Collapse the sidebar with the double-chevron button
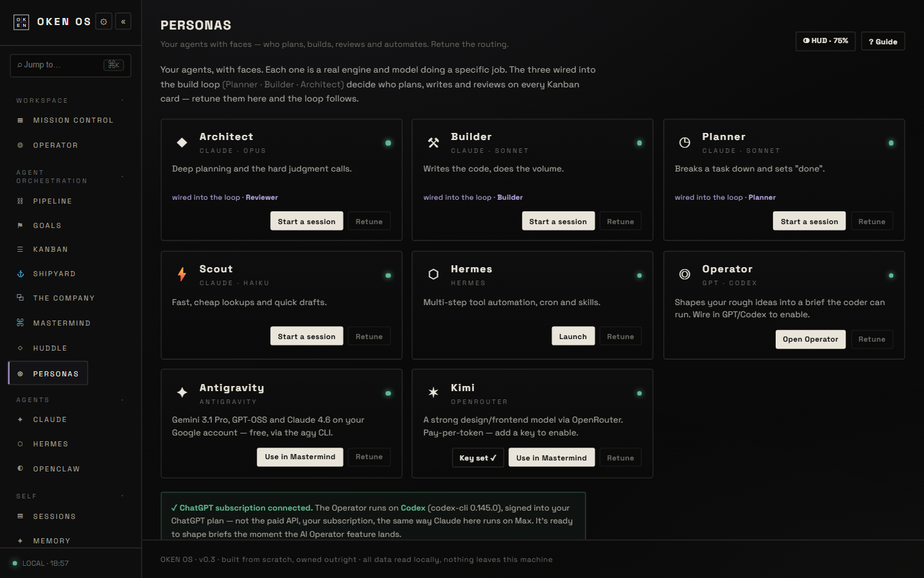This screenshot has width=924, height=578. [x=123, y=22]
